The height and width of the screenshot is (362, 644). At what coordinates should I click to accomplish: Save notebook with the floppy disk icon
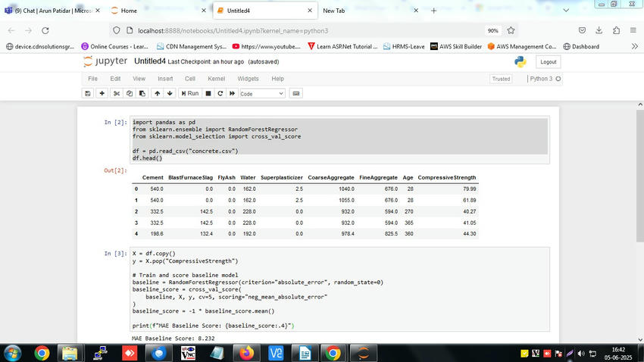[87, 94]
